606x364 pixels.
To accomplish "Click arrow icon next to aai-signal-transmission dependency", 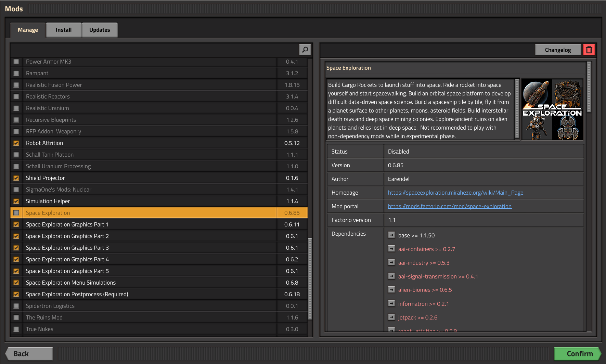I will coord(391,276).
